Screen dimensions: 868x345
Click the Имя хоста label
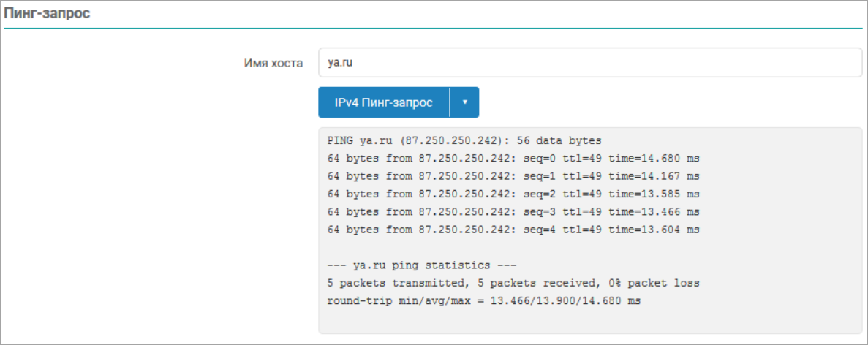click(x=273, y=63)
